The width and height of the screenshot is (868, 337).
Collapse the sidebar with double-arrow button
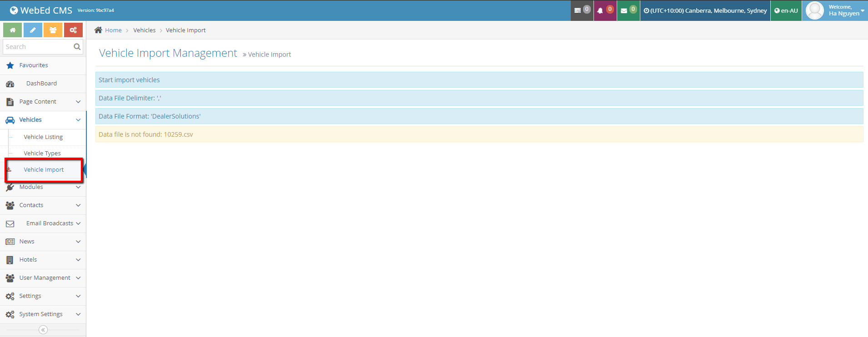pos(43,330)
